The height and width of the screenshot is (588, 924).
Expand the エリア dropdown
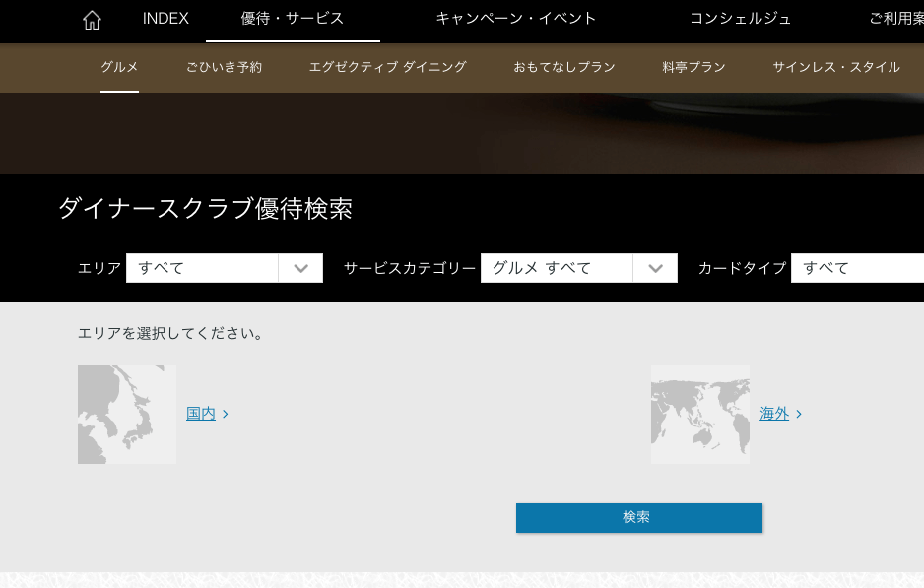coord(225,268)
